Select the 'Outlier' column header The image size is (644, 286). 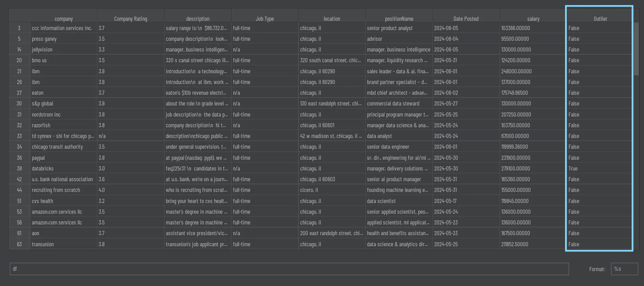tap(600, 19)
